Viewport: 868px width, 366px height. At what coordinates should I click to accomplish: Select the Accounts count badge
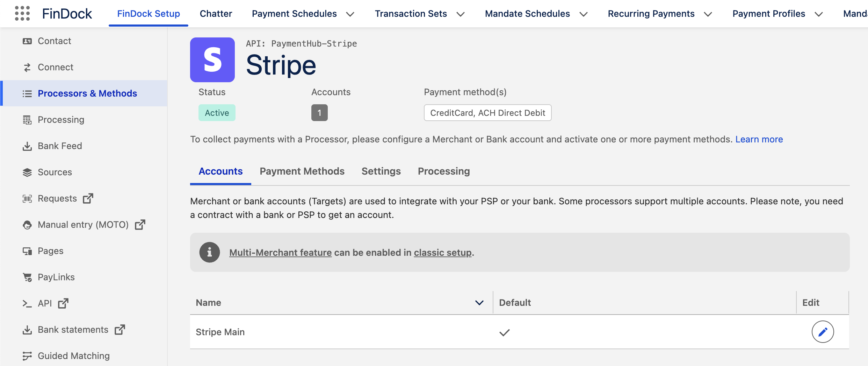[319, 113]
